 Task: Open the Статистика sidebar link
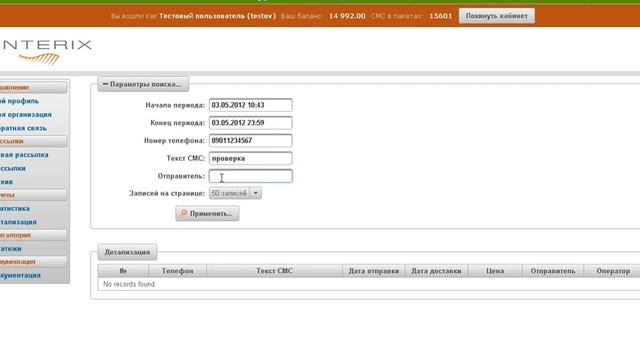(x=15, y=208)
